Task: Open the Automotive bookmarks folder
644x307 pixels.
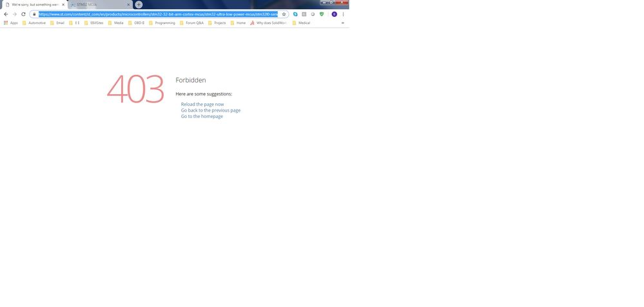Action: [x=34, y=23]
